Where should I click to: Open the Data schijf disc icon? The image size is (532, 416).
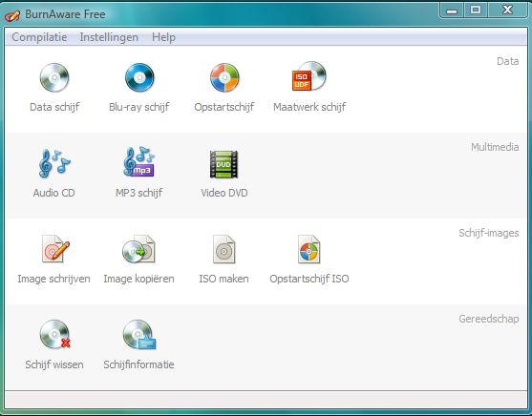(x=54, y=77)
